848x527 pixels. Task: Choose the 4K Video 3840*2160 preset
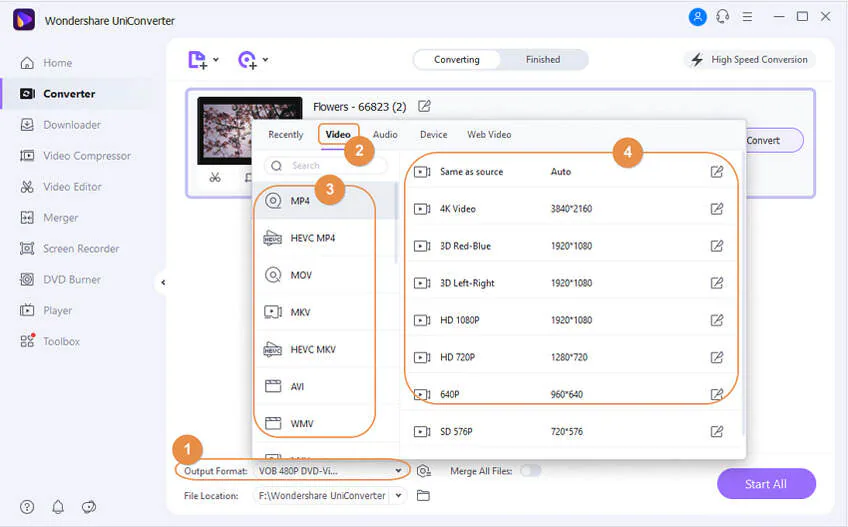pyautogui.click(x=571, y=209)
